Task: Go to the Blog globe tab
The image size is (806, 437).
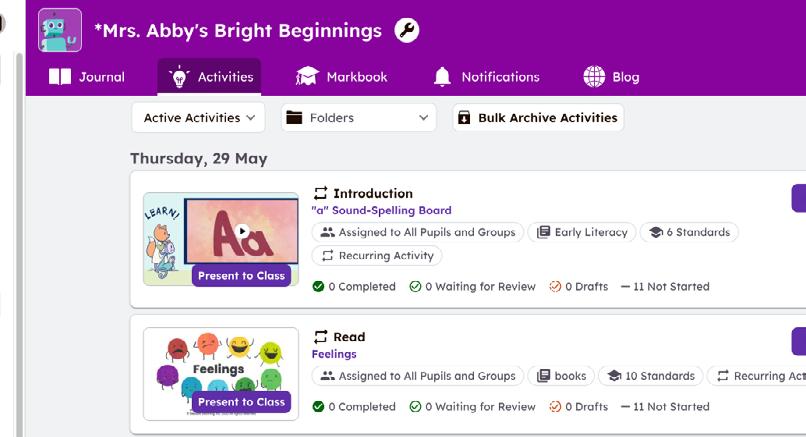Action: click(x=611, y=77)
